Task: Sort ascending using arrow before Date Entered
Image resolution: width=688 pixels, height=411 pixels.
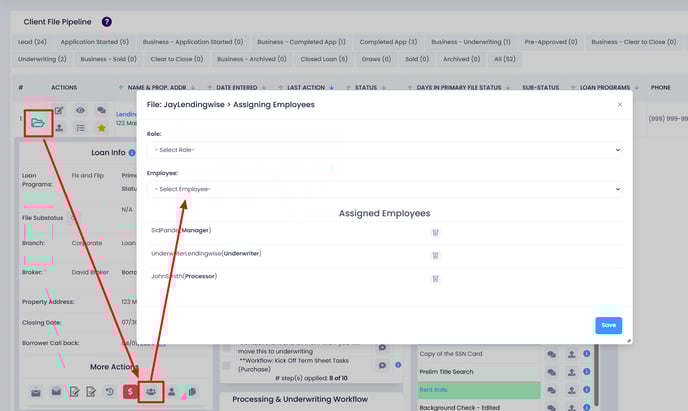Action: click(210, 88)
